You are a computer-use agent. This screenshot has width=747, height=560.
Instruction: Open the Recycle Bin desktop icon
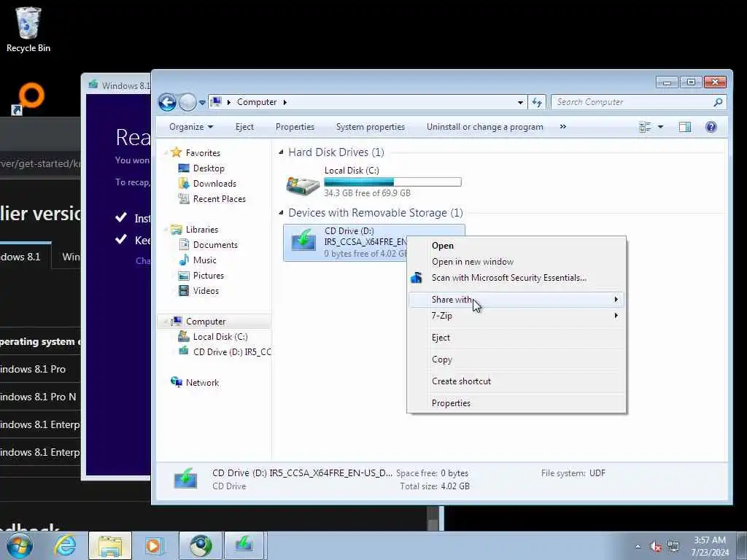coord(28,29)
